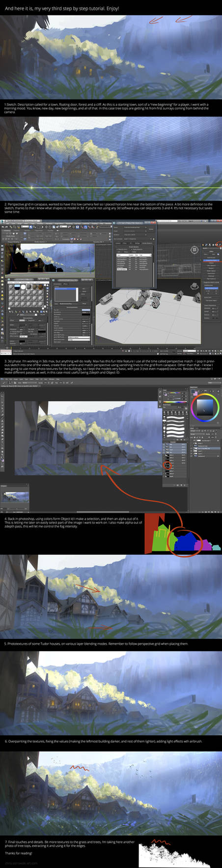This screenshot has width=222, height=868.
Task: Click the rainbow spectrum bar in Photoshop's Color panel
Action: coord(175,402)
